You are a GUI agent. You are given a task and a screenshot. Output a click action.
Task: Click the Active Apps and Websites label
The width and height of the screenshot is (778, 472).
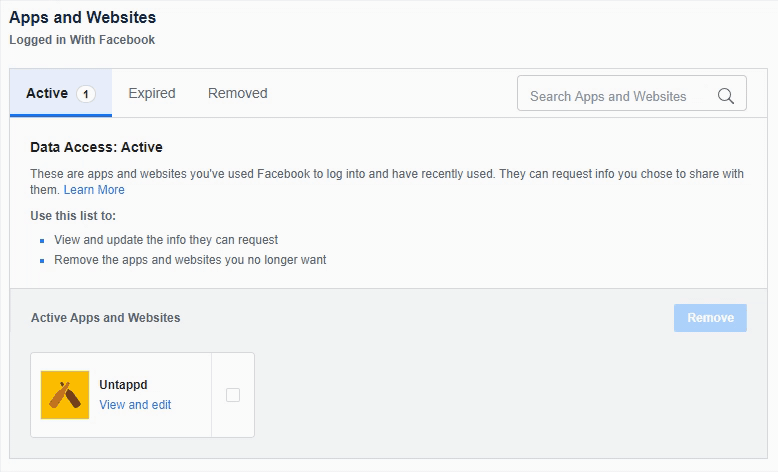[x=106, y=318]
